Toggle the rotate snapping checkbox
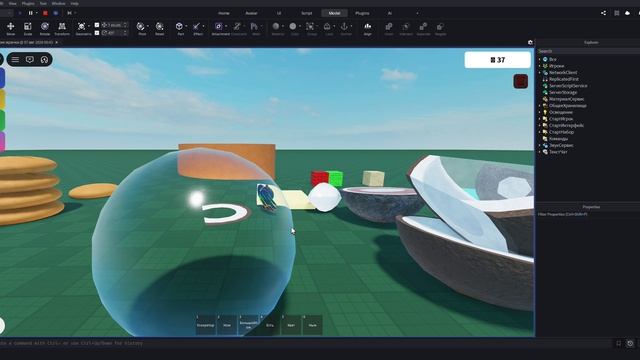The height and width of the screenshot is (360, 640). (97, 33)
